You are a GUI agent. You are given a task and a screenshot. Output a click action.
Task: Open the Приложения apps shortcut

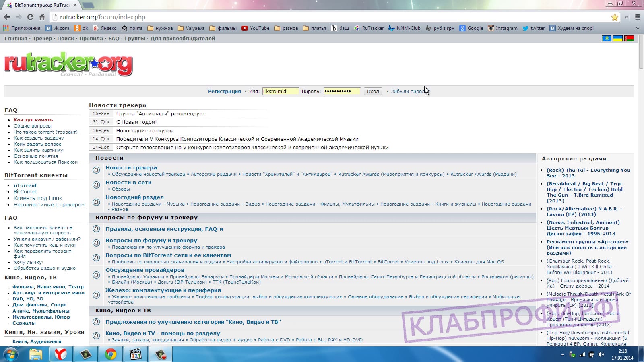tap(22, 28)
